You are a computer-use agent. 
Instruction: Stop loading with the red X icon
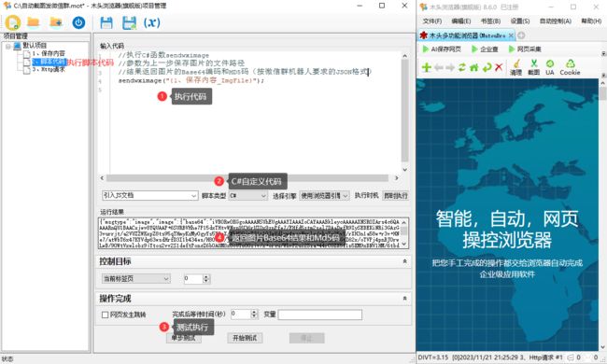[x=499, y=67]
